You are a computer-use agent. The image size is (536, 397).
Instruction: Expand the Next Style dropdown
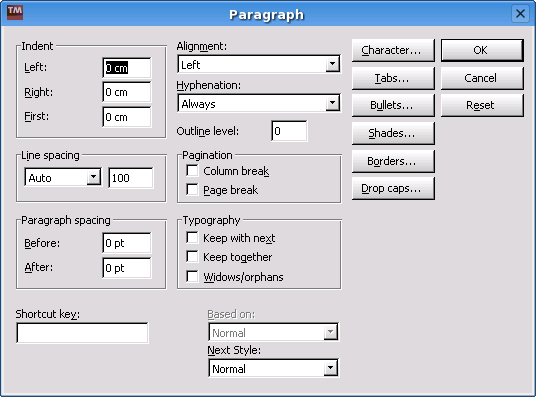coord(273,368)
